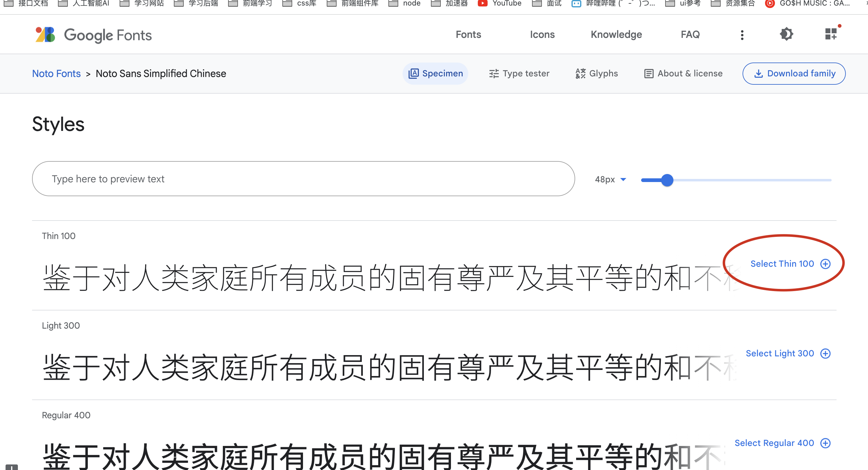Viewport: 868px width, 470px height.
Task: Click the preview text input field
Action: [303, 179]
